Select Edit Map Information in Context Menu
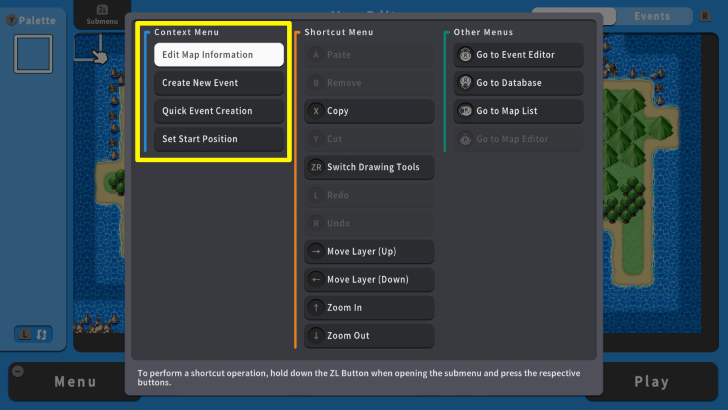This screenshot has height=410, width=728. click(x=219, y=55)
